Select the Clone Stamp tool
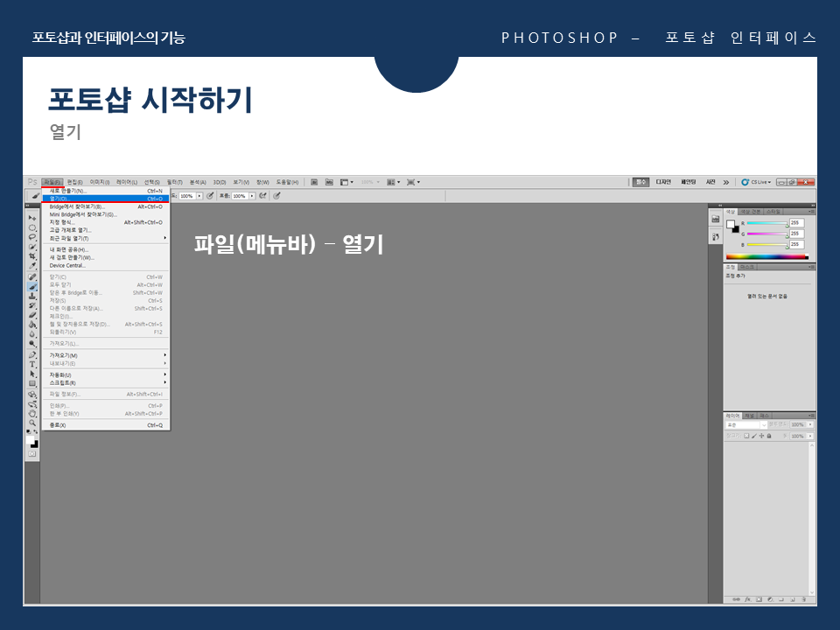The width and height of the screenshot is (840, 630). 32,297
